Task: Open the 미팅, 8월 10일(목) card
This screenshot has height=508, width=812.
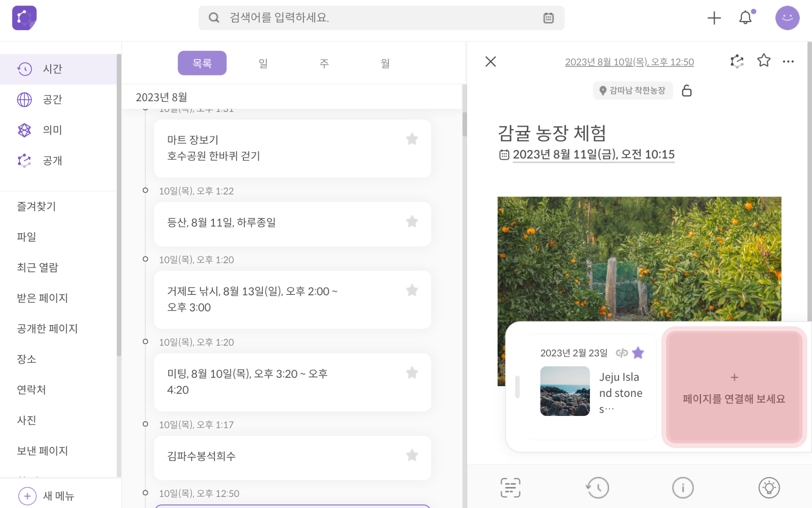Action: point(293,382)
